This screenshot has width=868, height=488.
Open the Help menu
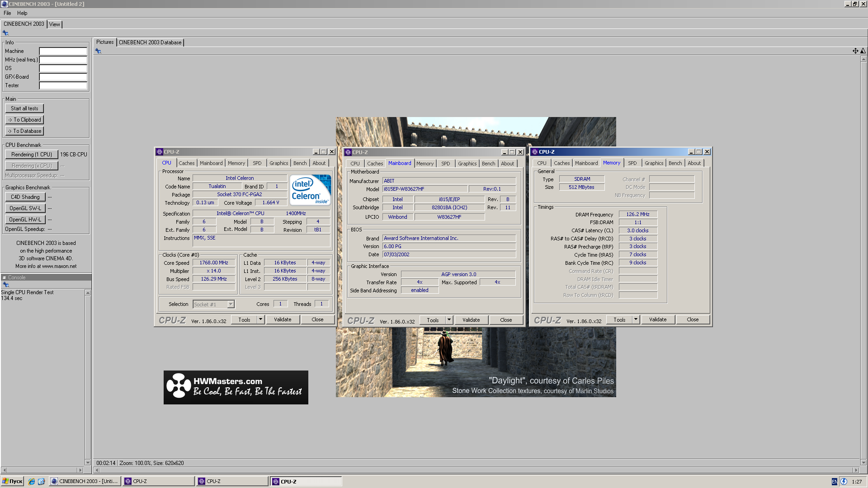[22, 13]
